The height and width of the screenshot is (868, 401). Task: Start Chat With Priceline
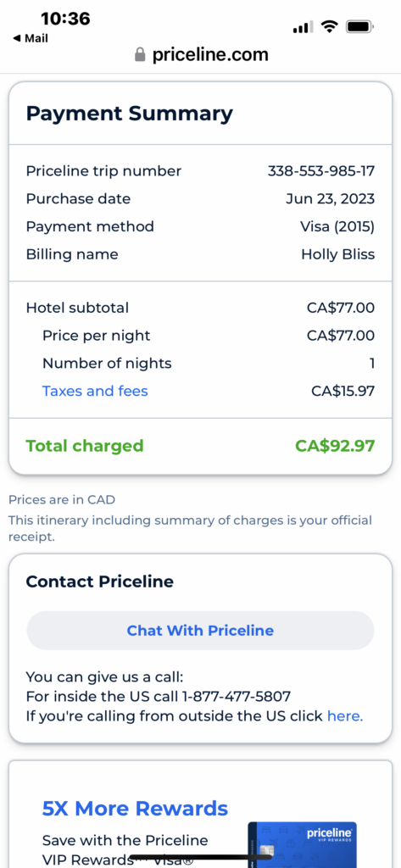coord(200,631)
